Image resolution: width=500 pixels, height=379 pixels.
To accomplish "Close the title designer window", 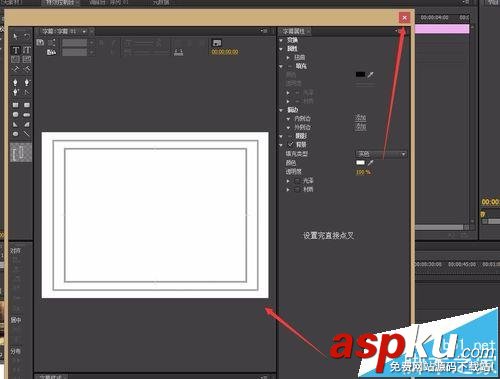I will point(404,18).
